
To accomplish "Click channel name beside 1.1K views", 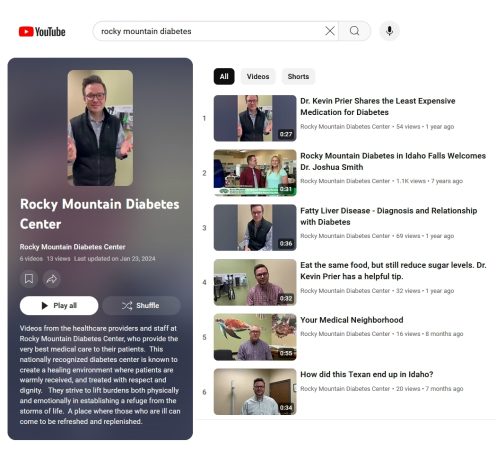I will tap(345, 181).
